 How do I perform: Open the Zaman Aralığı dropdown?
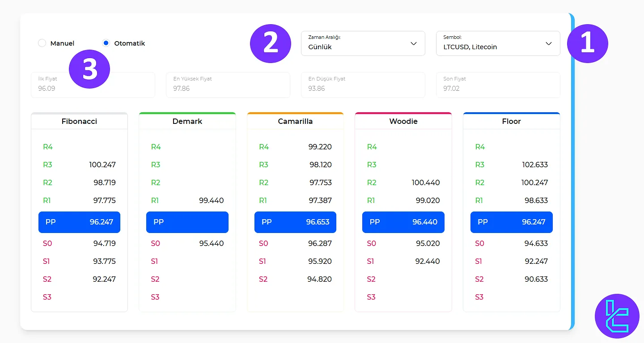click(363, 43)
